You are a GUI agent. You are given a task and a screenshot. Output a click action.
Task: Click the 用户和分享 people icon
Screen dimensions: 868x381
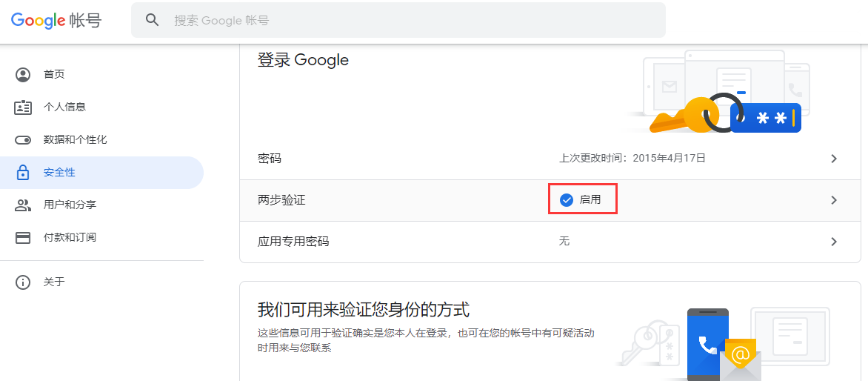(x=23, y=205)
